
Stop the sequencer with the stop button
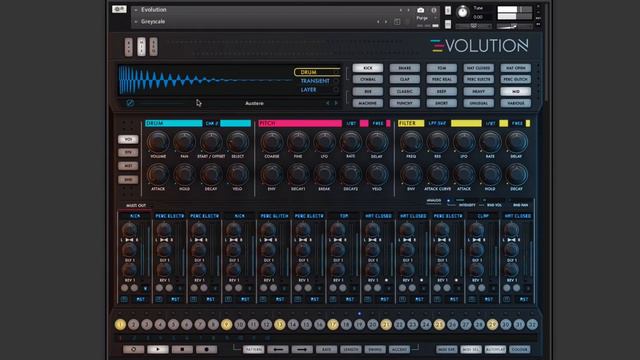(x=182, y=349)
